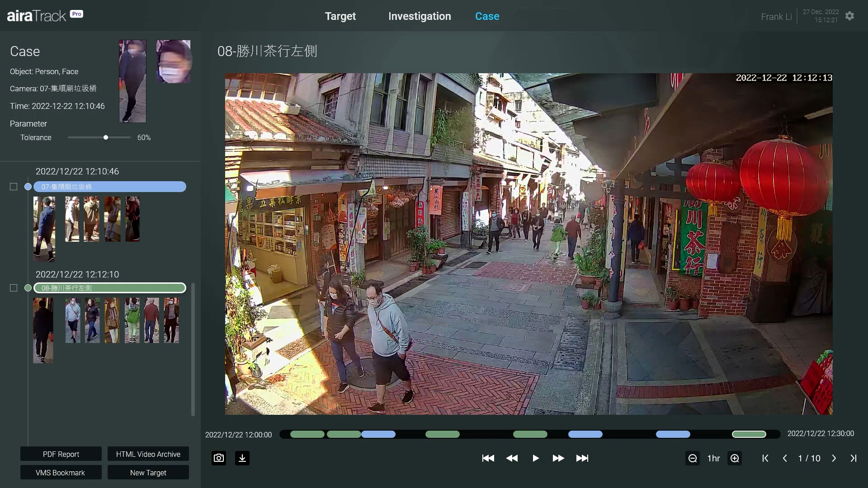Fast forward the video
Viewport: 868px width, 488px height.
(x=558, y=458)
